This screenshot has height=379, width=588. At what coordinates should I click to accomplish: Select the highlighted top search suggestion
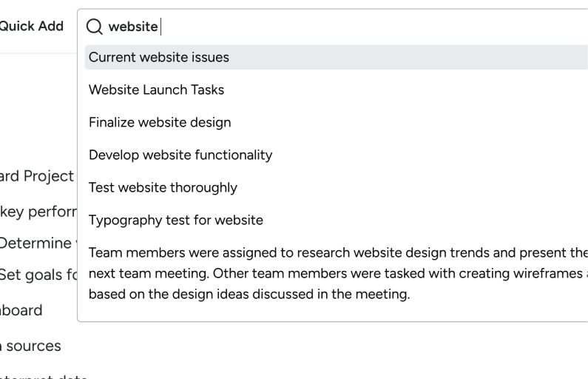coord(159,57)
